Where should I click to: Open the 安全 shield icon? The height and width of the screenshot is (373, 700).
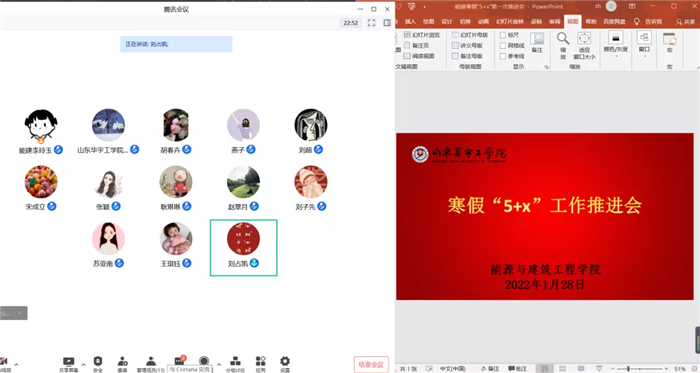(98, 364)
